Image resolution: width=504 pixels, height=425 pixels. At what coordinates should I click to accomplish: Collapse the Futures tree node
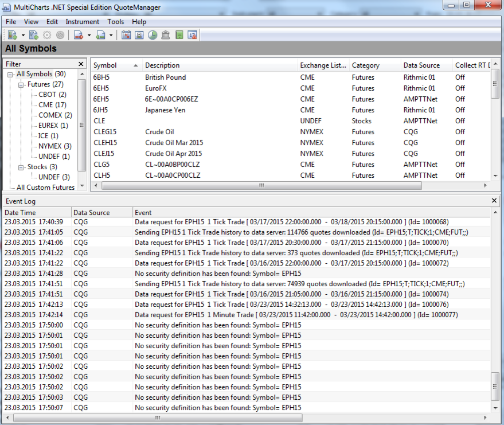click(21, 85)
